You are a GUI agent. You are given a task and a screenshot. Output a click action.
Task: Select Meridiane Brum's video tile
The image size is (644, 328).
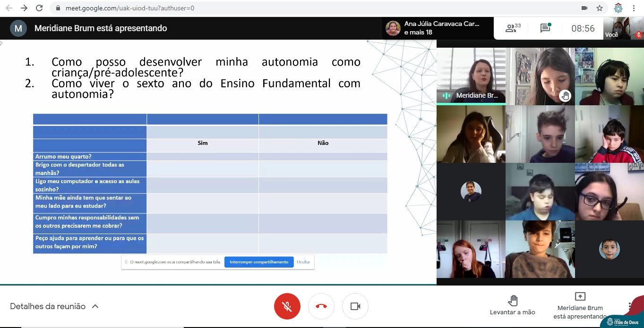point(471,76)
